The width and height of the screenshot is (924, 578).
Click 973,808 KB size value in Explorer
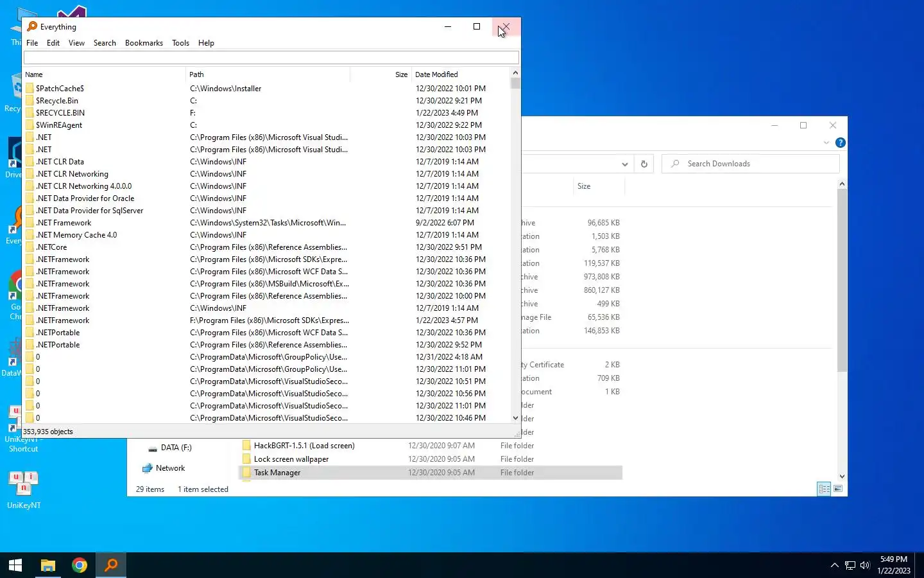tap(602, 277)
